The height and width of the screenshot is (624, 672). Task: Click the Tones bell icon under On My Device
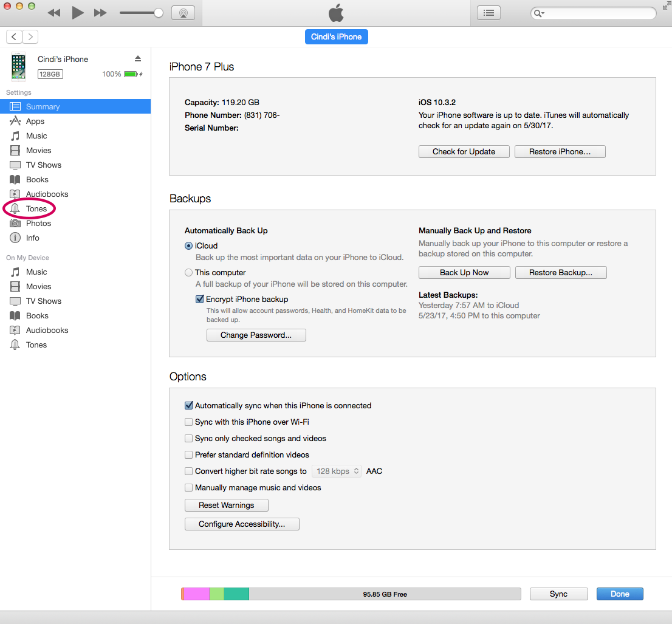pos(15,345)
